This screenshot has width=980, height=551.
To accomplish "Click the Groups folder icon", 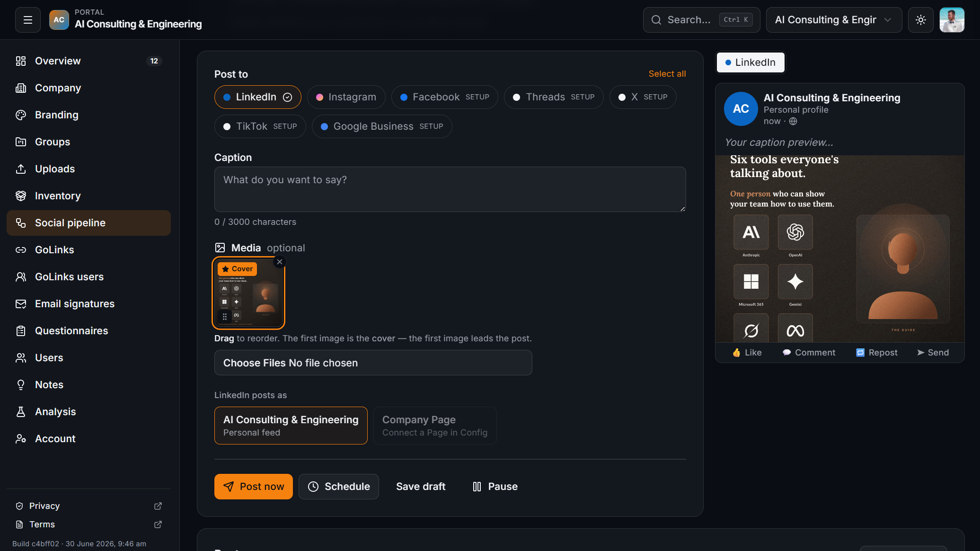I will [21, 142].
